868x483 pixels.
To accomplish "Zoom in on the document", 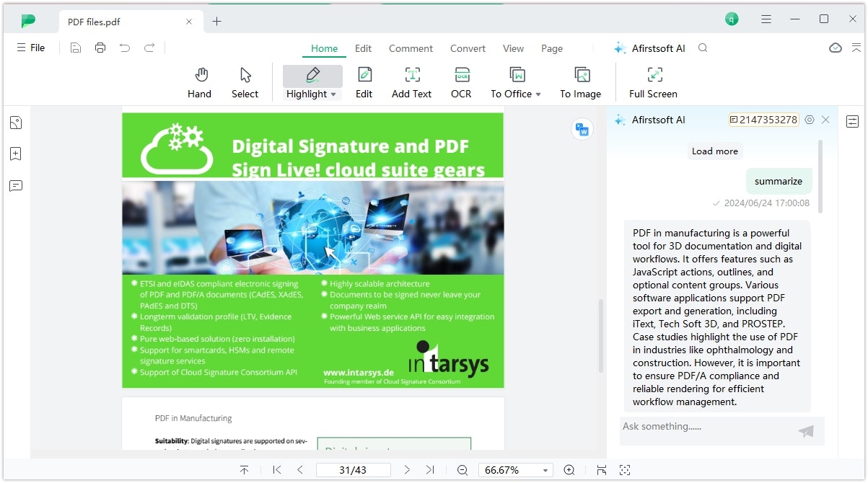I will click(569, 470).
